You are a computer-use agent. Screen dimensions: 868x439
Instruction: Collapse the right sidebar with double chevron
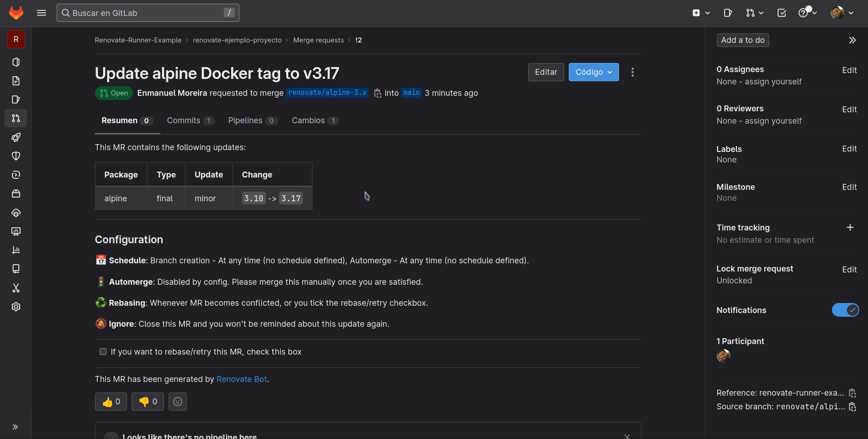pyautogui.click(x=852, y=40)
